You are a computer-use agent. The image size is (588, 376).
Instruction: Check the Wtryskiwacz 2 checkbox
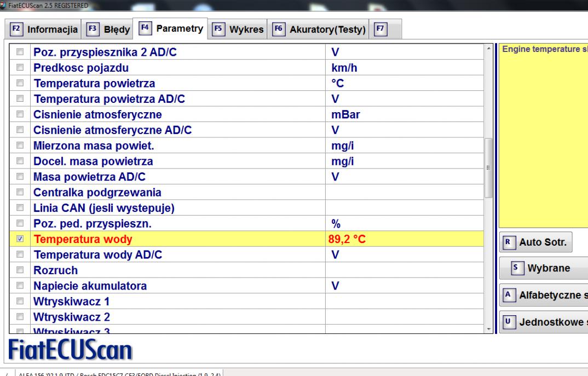[20, 317]
